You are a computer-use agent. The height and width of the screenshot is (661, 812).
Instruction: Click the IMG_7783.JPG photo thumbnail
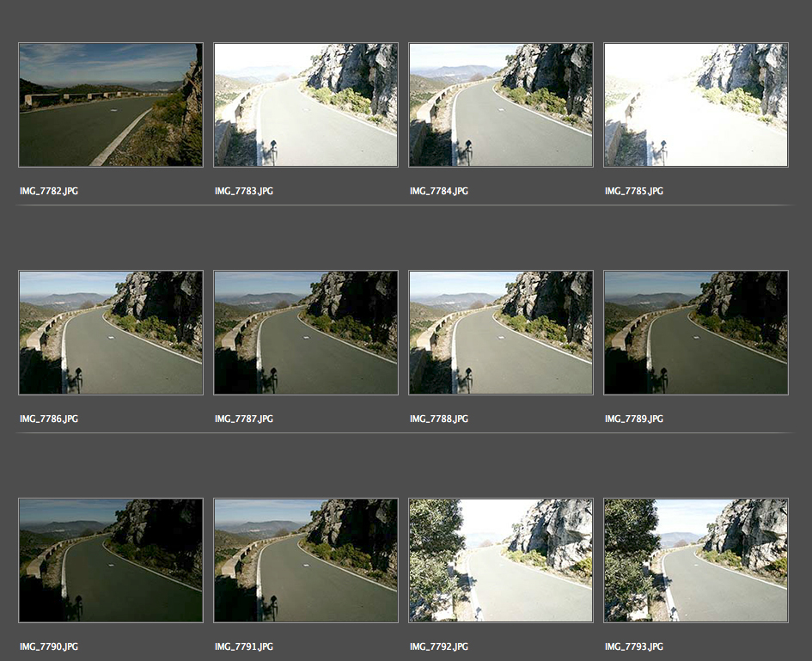[x=306, y=105]
